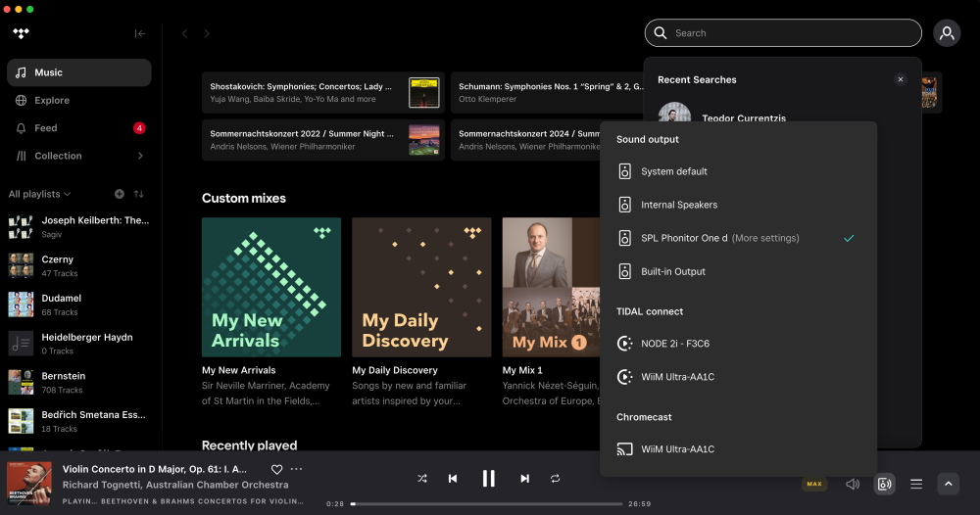The image size is (980, 515).
Task: Toggle shuffle playback
Action: point(422,479)
